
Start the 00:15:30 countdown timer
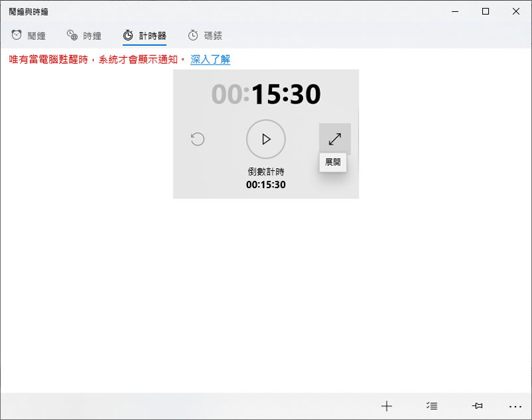[266, 139]
